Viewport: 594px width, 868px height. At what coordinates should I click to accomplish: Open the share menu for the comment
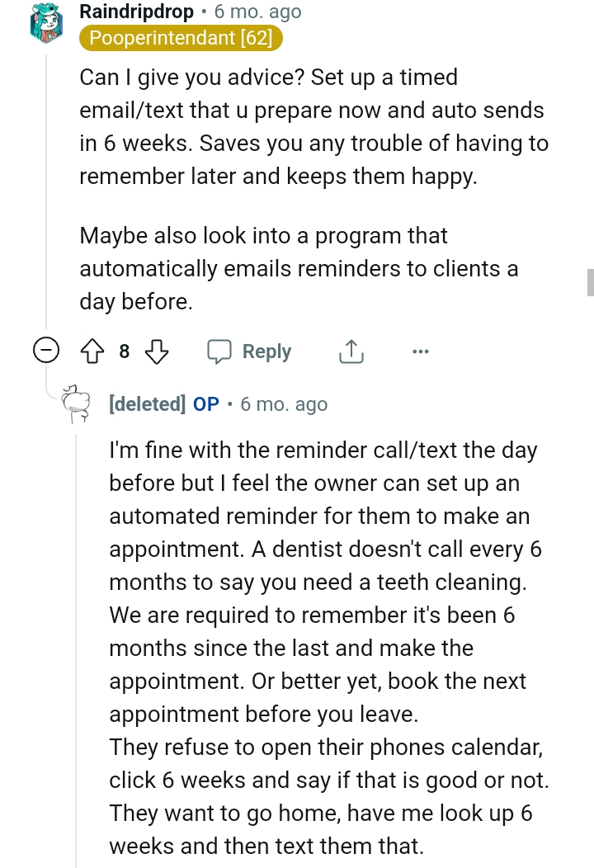pyautogui.click(x=351, y=351)
